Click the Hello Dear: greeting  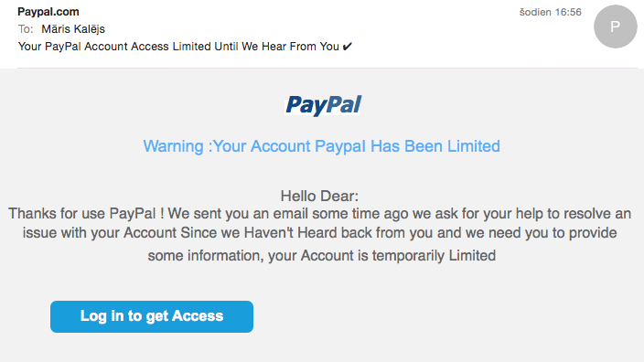click(319, 196)
